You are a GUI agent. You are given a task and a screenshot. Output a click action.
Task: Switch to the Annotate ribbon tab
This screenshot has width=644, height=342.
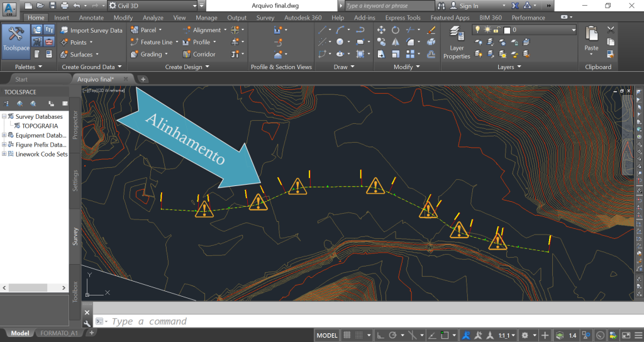point(91,18)
